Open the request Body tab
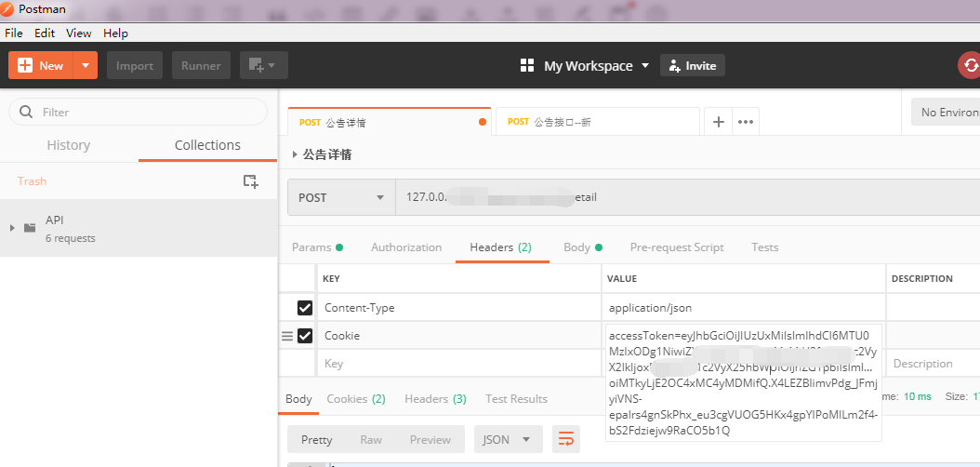 pos(582,247)
